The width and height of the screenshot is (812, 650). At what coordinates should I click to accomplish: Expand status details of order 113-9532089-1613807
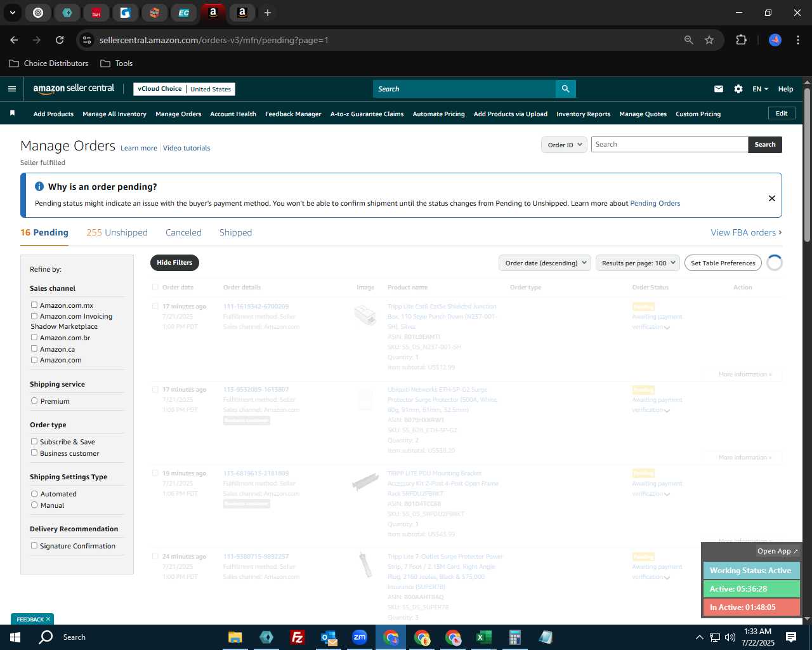(x=667, y=411)
